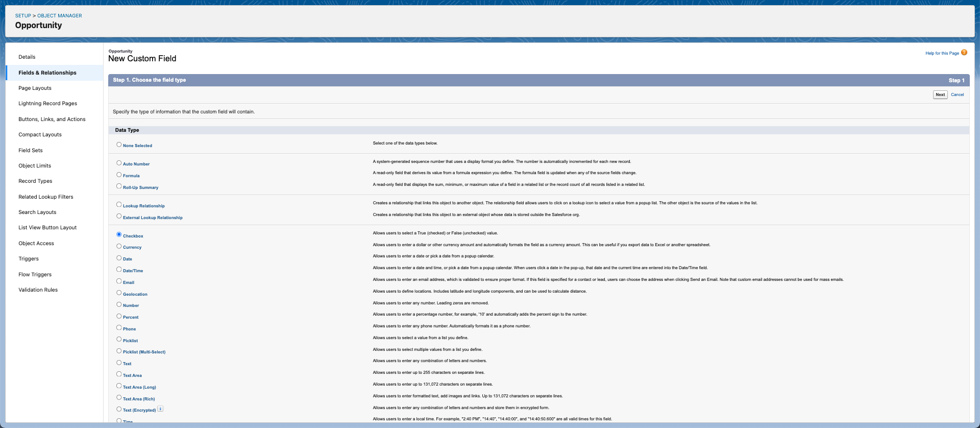Screen dimensions: 980x428
Task: Click SETUP in the breadcrumb
Action: coord(23,16)
